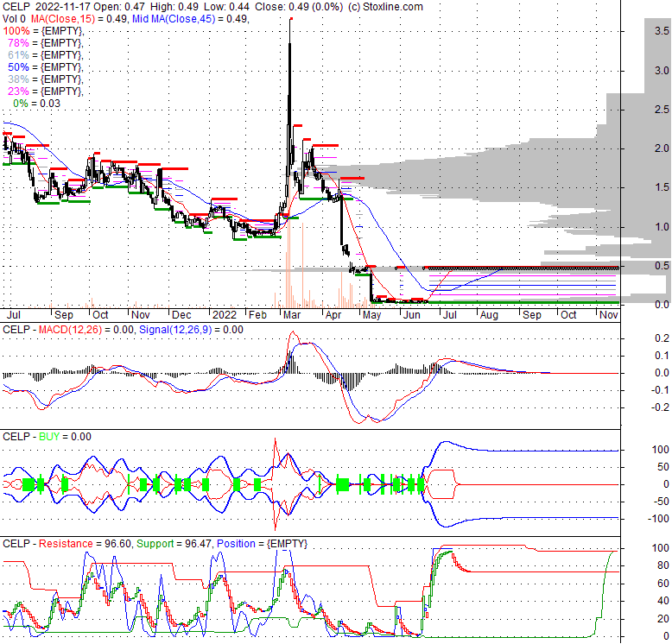
Task: Click the 0% = 0.03 Fibonacci label
Action: point(36,104)
